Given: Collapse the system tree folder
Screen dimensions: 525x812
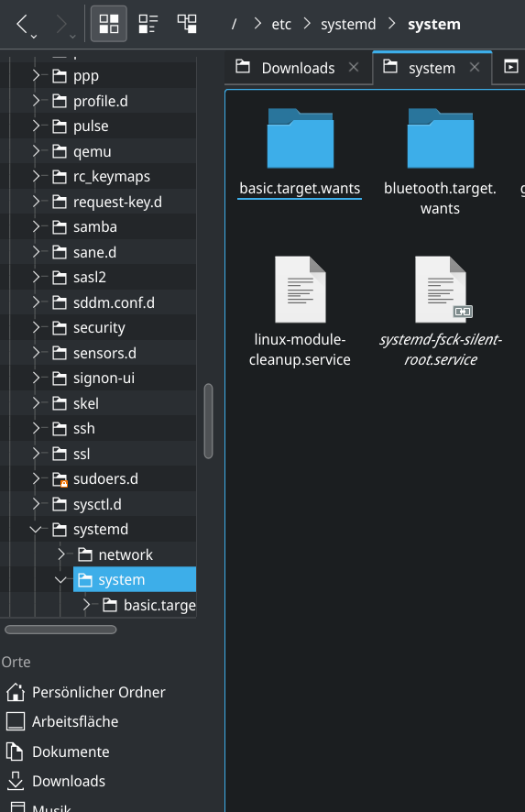Looking at the screenshot, I should click(61, 580).
